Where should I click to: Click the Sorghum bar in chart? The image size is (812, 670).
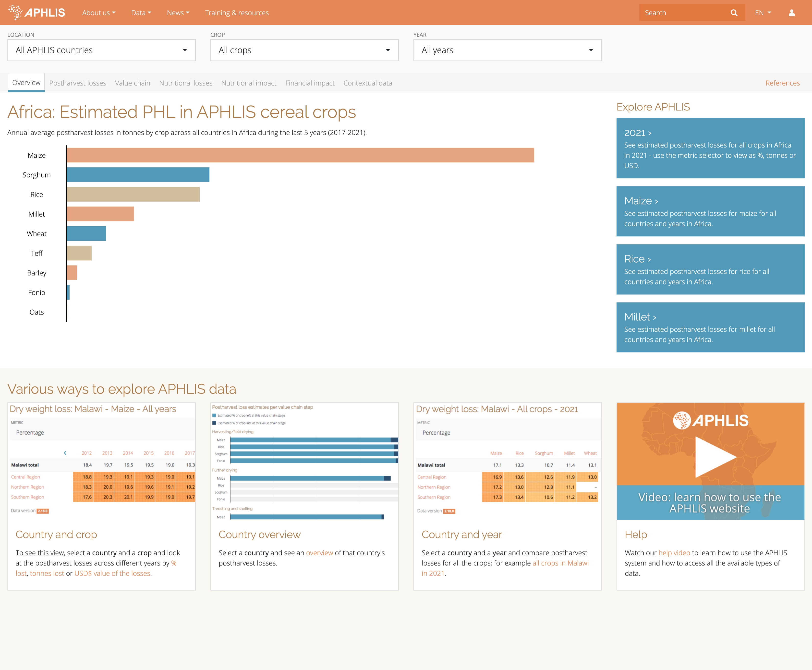pos(138,175)
